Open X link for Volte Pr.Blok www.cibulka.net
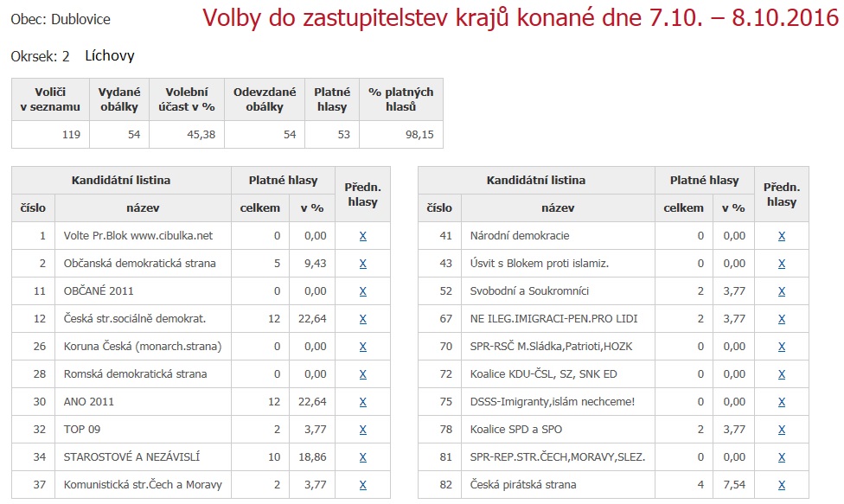Screen dimensions: 844x504 pyautogui.click(x=362, y=236)
